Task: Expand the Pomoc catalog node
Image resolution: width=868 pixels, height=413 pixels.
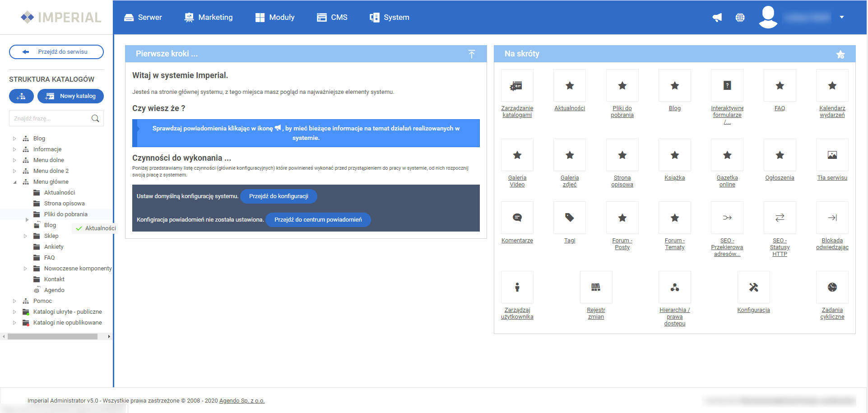Action: (14, 301)
